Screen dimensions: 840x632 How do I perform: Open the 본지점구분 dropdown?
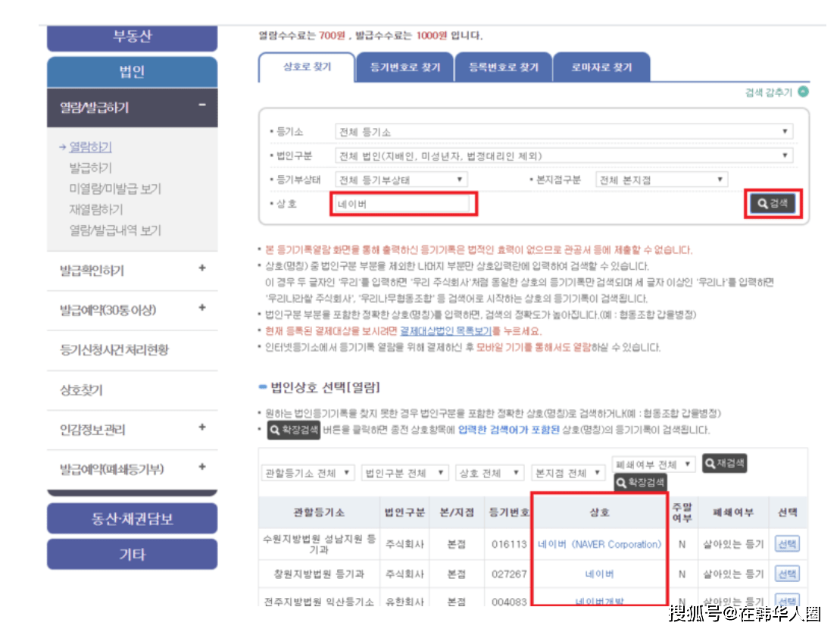pyautogui.click(x=661, y=180)
